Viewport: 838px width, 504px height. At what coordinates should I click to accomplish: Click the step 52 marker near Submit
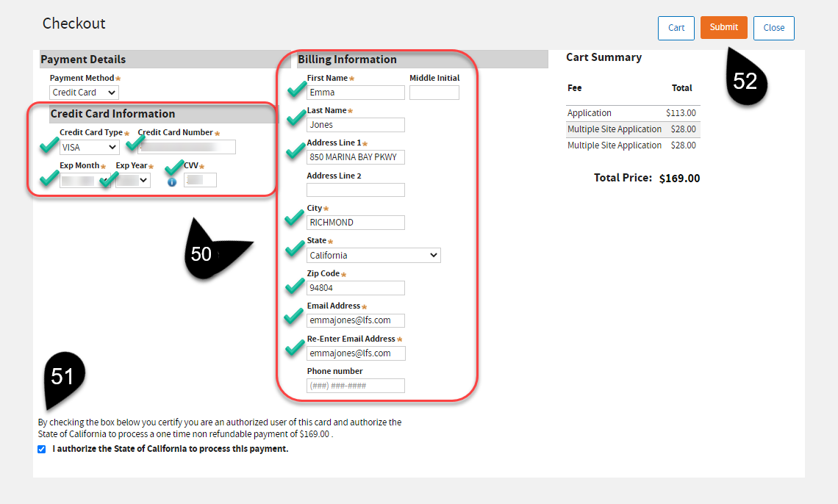click(x=745, y=80)
